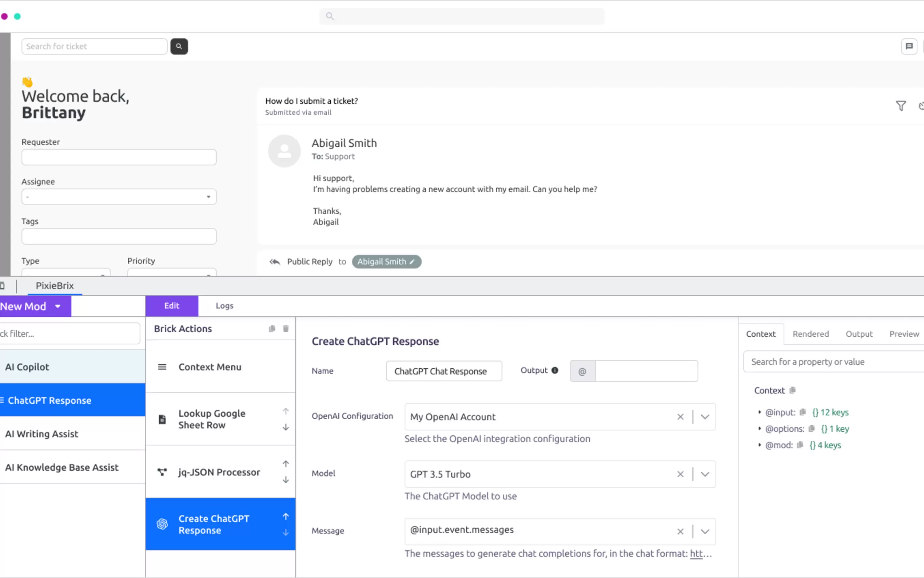The image size is (924, 578).
Task: Click the Name field ChatGPT Chat Response
Action: pyautogui.click(x=443, y=371)
